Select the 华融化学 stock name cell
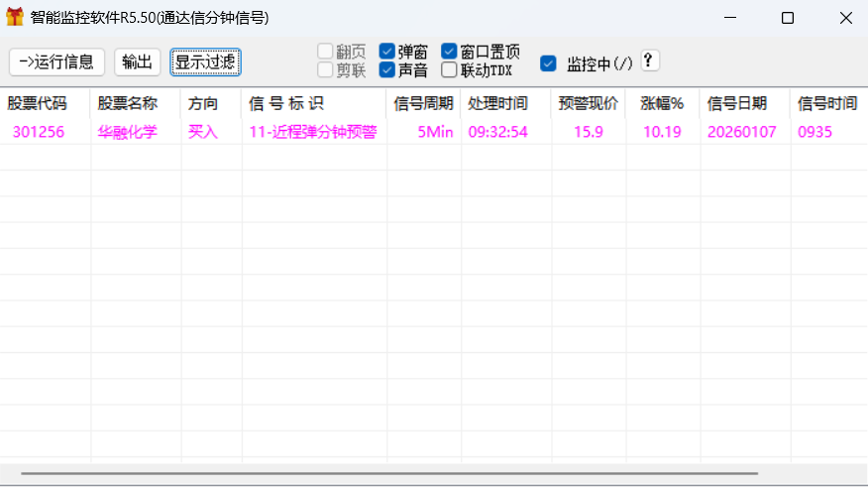Viewport: 868px width, 487px height. tap(128, 132)
